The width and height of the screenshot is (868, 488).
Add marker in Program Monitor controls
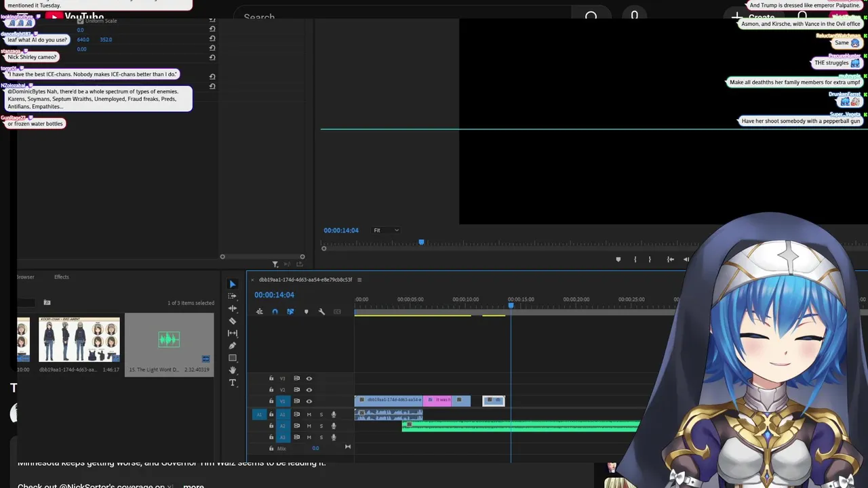[618, 259]
